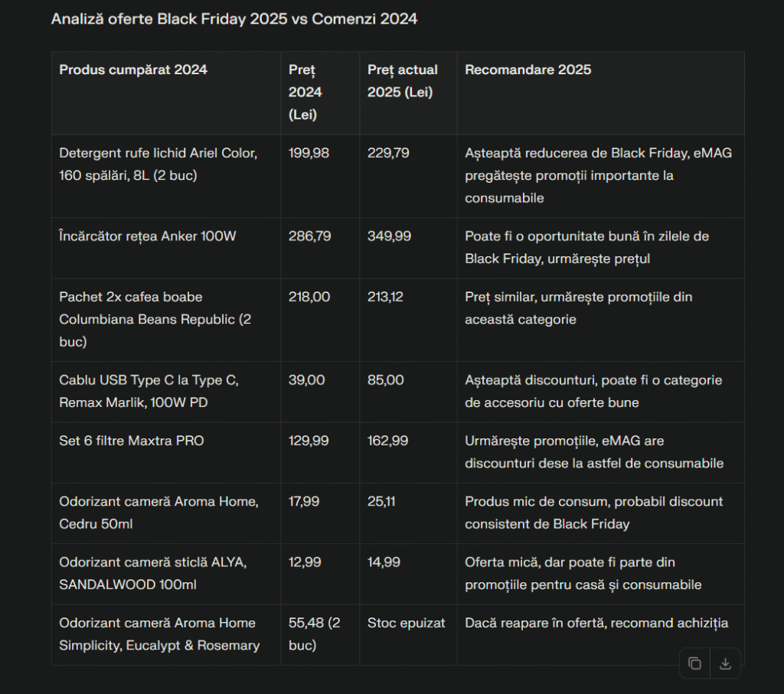Click the copy table icon

(x=694, y=663)
